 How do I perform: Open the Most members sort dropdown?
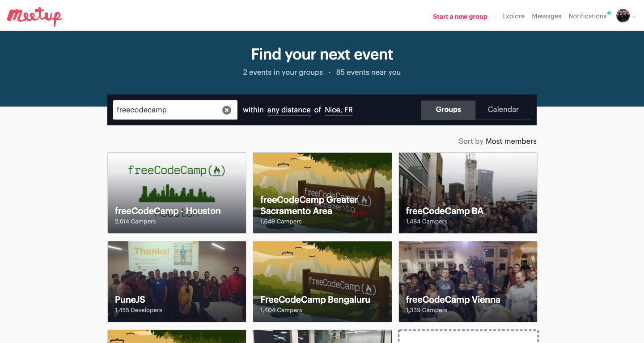tap(511, 141)
